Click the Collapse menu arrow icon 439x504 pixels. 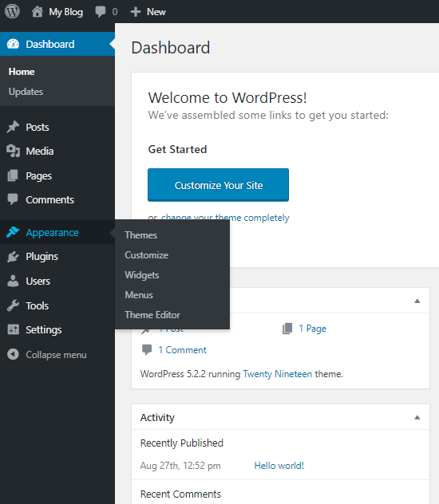point(13,354)
